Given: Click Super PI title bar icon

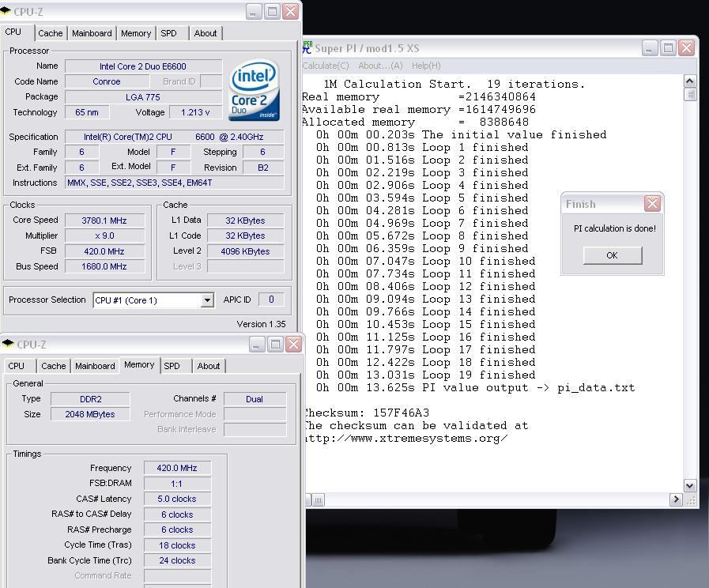Looking at the screenshot, I should [307, 47].
